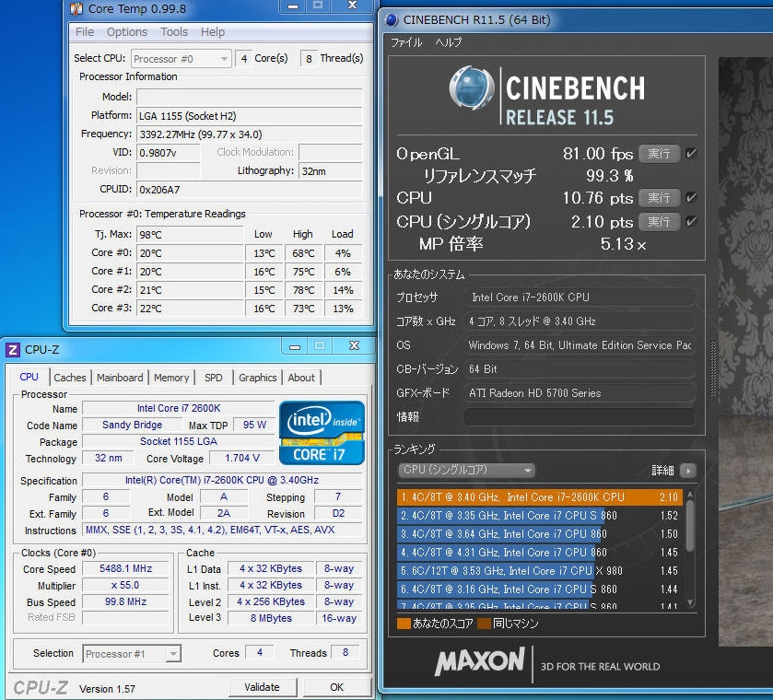Select ranking entry 6 at 3.16 GHz
Image resolution: width=773 pixels, height=700 pixels.
540,589
